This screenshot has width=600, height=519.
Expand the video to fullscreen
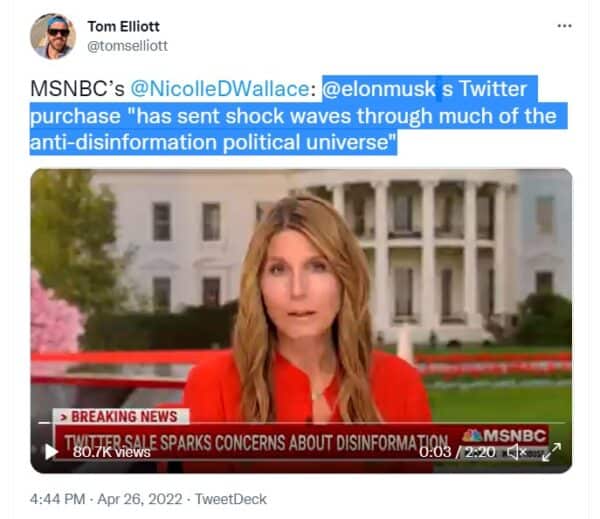point(551,452)
